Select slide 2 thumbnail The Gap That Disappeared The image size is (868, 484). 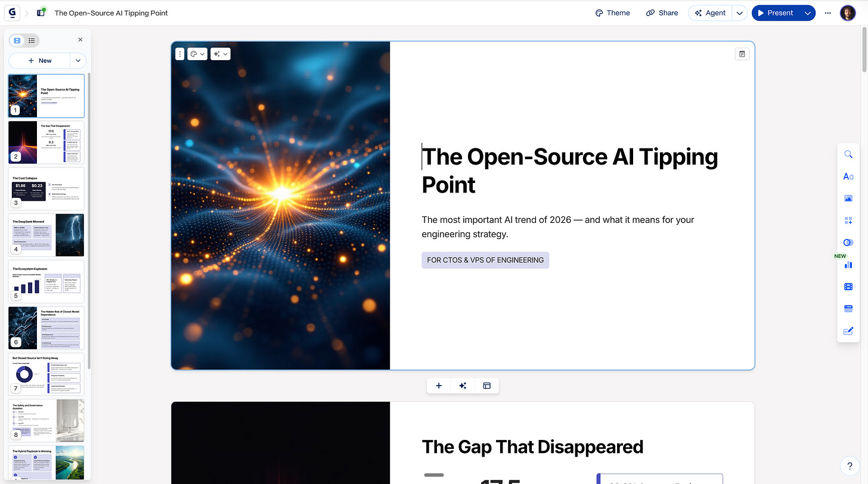46,142
